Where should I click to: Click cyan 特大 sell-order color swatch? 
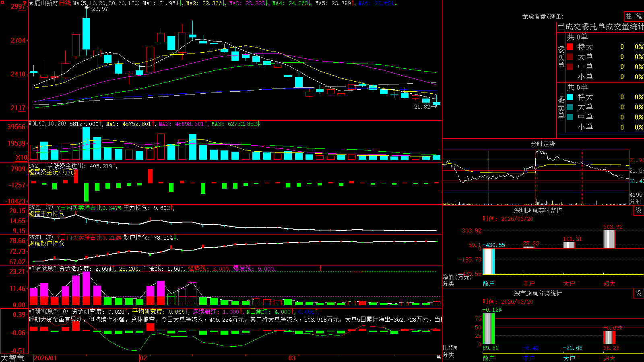pos(570,97)
